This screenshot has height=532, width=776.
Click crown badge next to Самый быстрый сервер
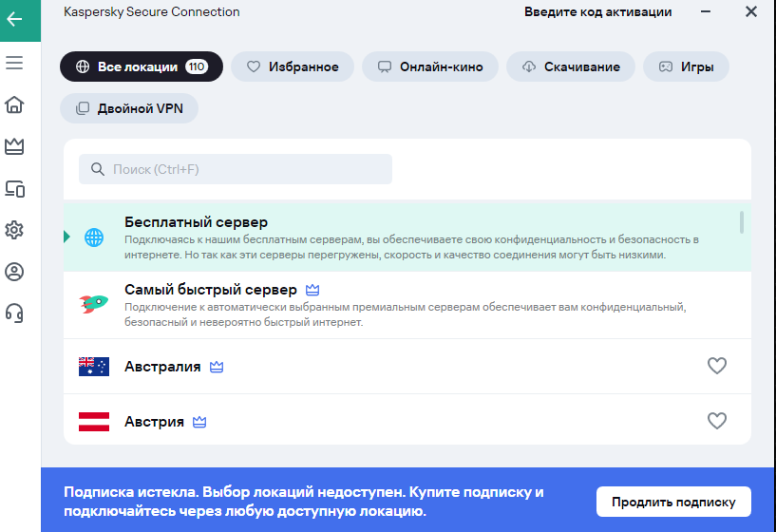pos(312,290)
